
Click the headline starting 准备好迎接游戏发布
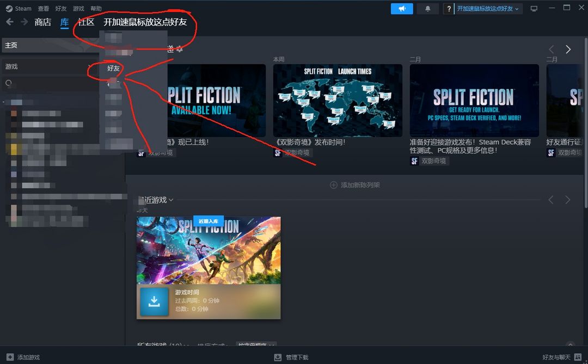click(470, 146)
